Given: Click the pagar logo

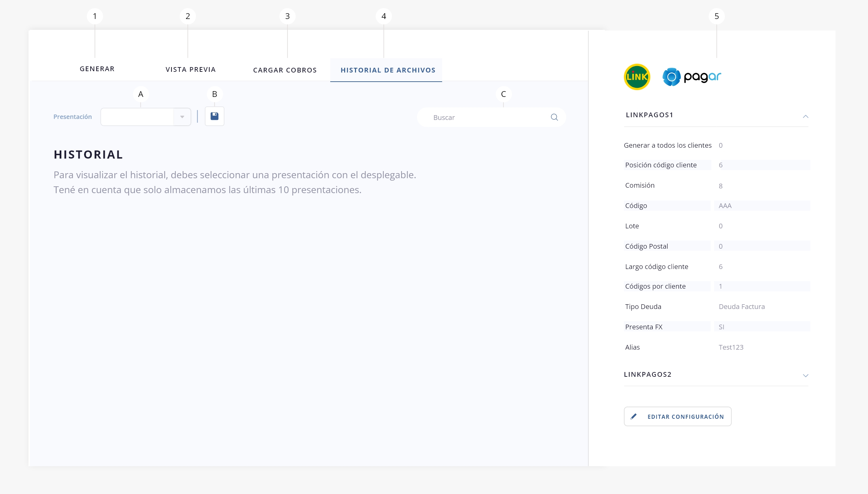Looking at the screenshot, I should coord(692,77).
